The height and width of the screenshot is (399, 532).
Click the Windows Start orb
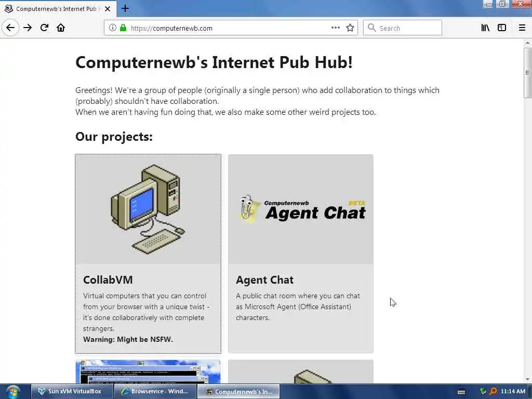[x=13, y=392]
